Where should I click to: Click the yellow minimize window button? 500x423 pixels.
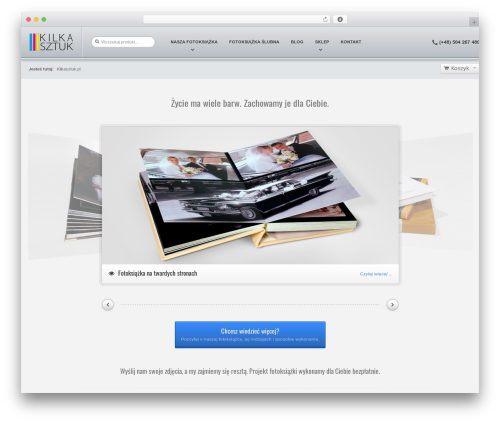[36, 20]
